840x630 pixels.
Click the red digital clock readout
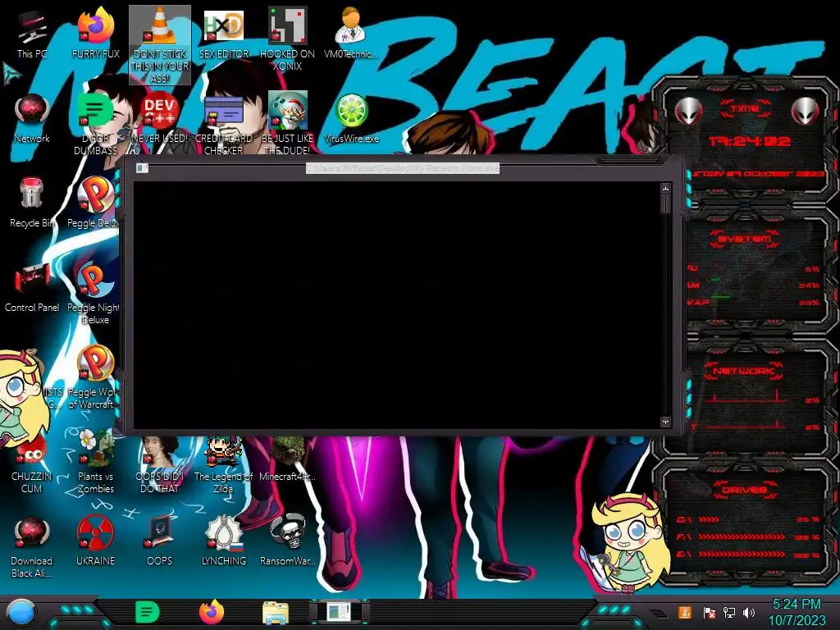750,141
